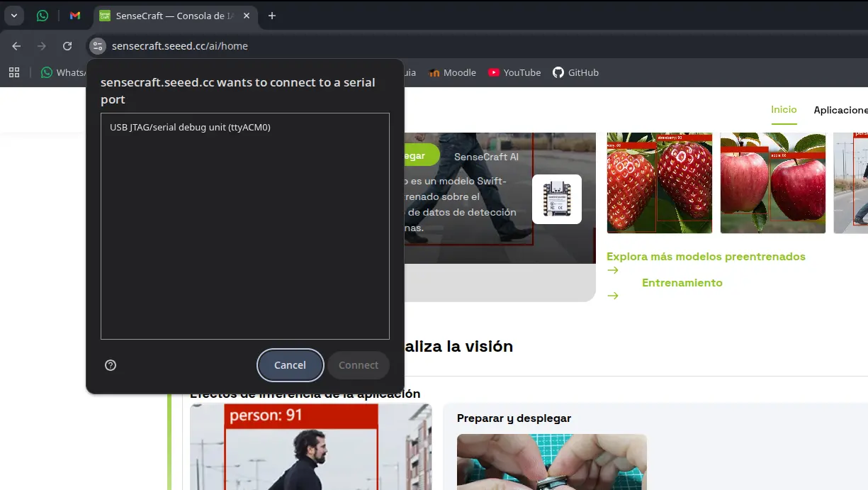This screenshot has height=490, width=868.
Task: Open the serial port help icon
Action: tap(111, 365)
